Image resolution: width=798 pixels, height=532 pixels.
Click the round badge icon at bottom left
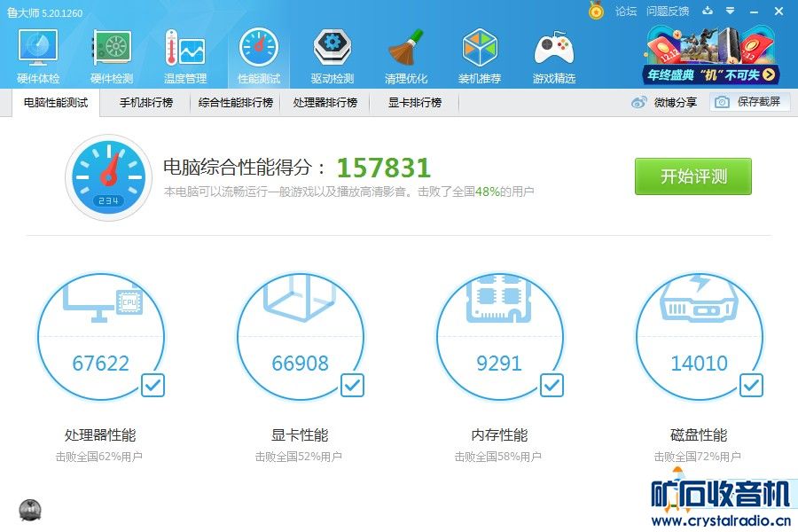point(30,510)
